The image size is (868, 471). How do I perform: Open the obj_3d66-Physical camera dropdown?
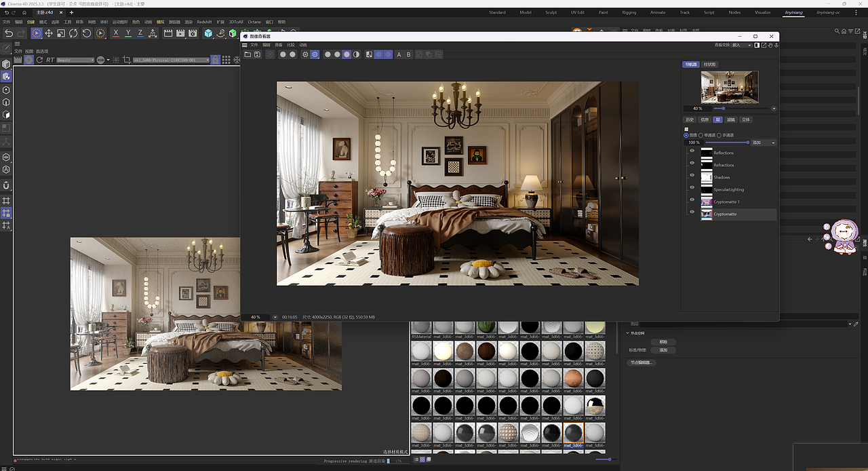click(171, 60)
